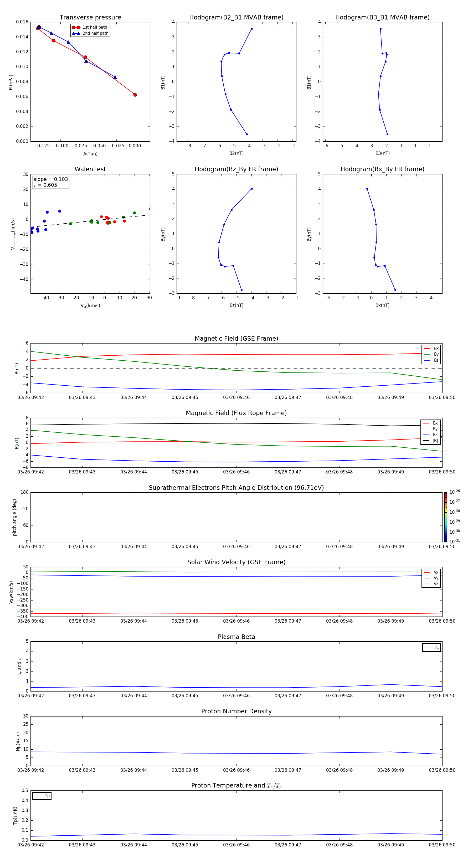The width and height of the screenshot is (473, 868).
Task: Click the "Hodogram(Bz_By FR frame)" title
Action: (236, 169)
